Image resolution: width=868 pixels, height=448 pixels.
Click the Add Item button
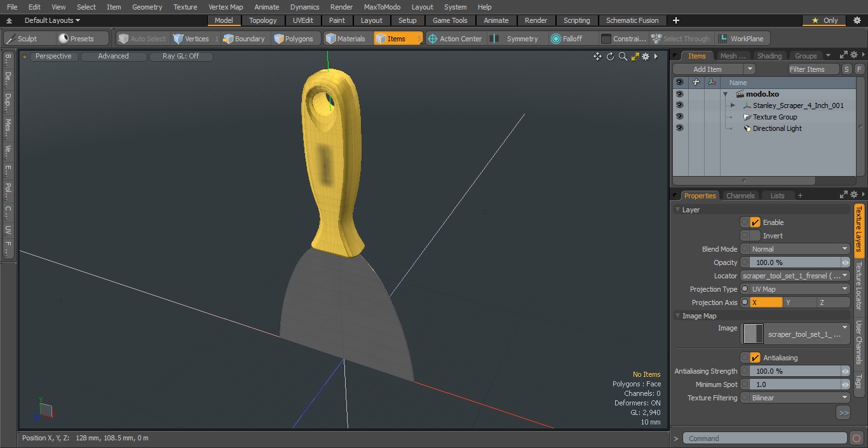[708, 69]
